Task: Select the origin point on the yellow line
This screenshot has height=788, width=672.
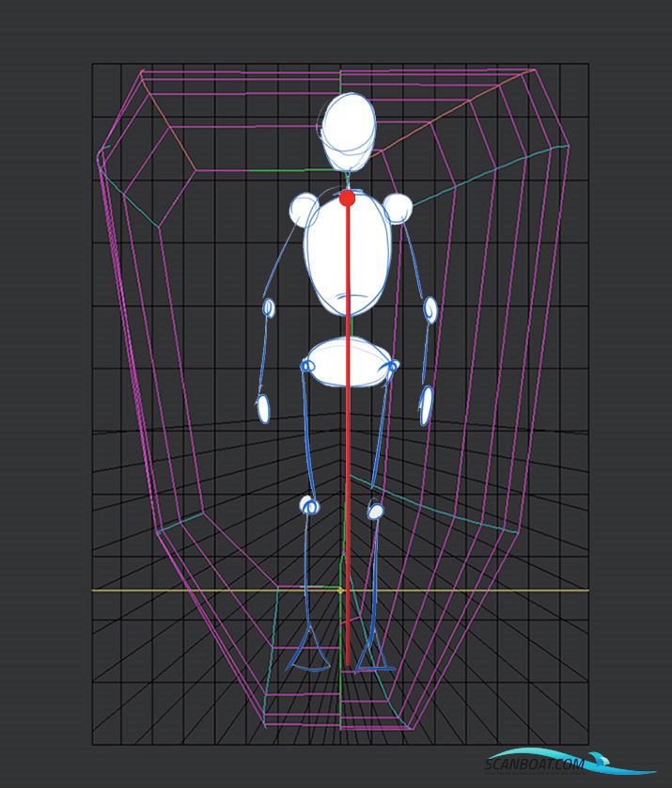Action: [x=340, y=590]
